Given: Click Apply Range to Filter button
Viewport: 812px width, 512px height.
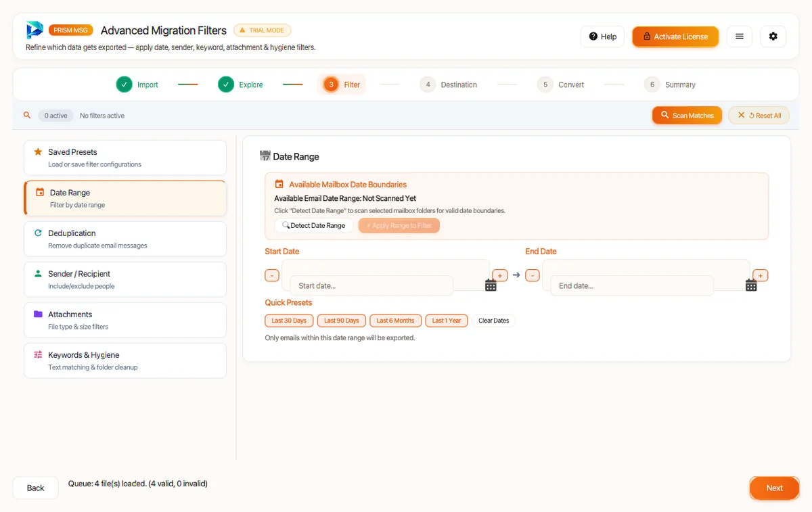Looking at the screenshot, I should click(399, 225).
